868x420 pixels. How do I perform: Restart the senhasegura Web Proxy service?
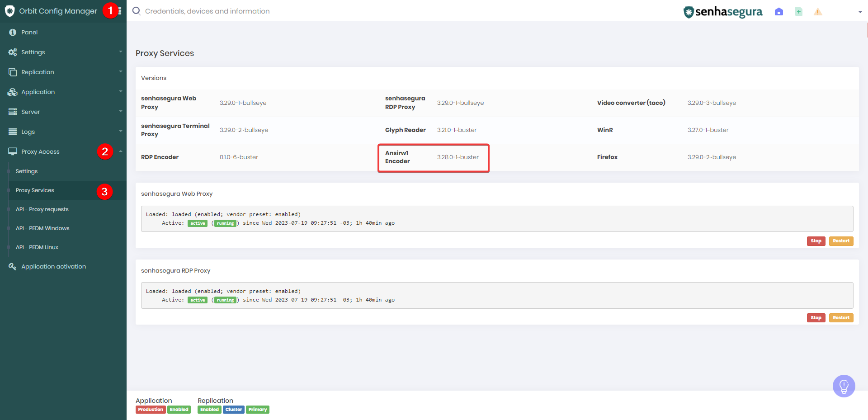click(x=841, y=241)
